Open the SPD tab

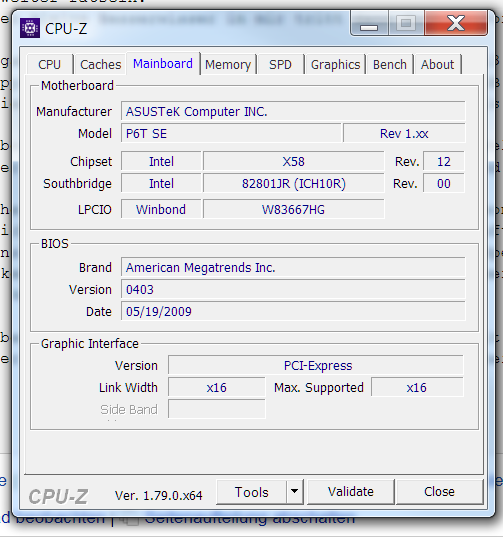pos(280,64)
